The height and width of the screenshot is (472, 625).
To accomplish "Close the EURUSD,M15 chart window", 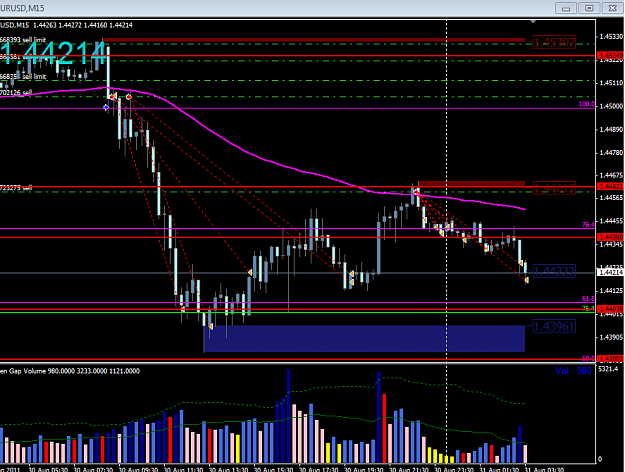I will 613,8.
